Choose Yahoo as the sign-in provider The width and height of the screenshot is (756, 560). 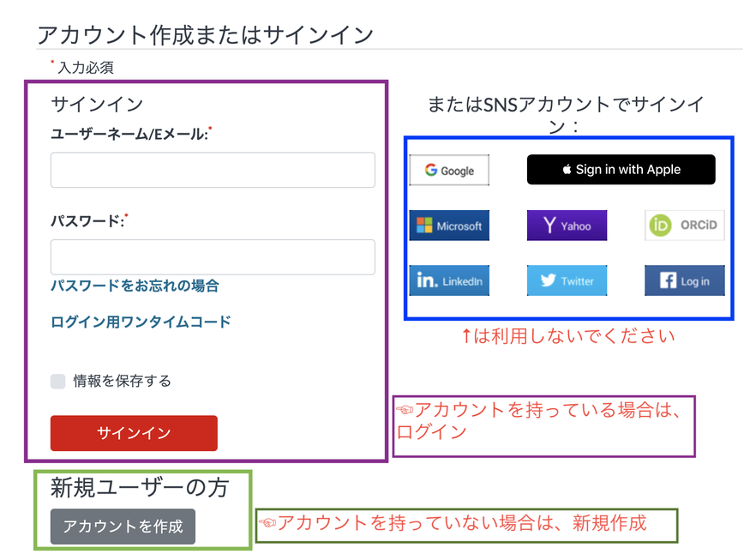point(567,225)
